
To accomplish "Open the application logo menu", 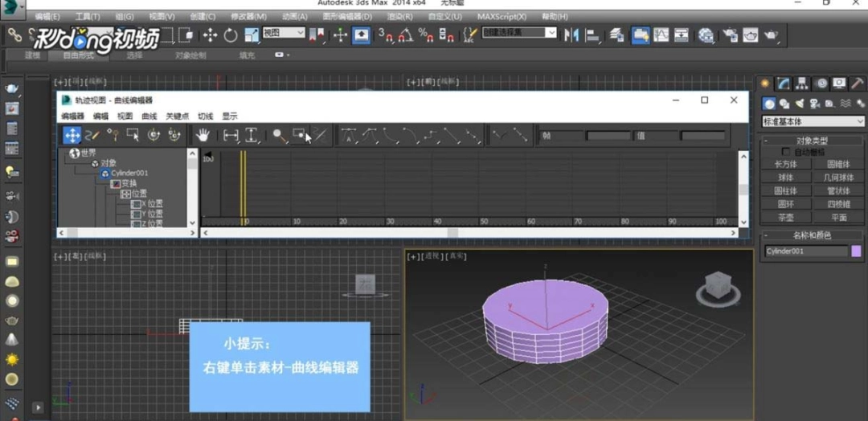I will point(13,8).
